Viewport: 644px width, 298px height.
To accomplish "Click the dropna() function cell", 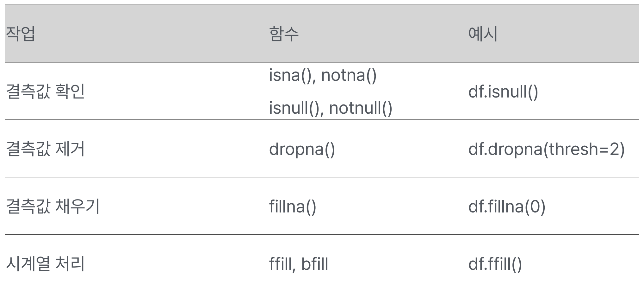I will point(302,149).
